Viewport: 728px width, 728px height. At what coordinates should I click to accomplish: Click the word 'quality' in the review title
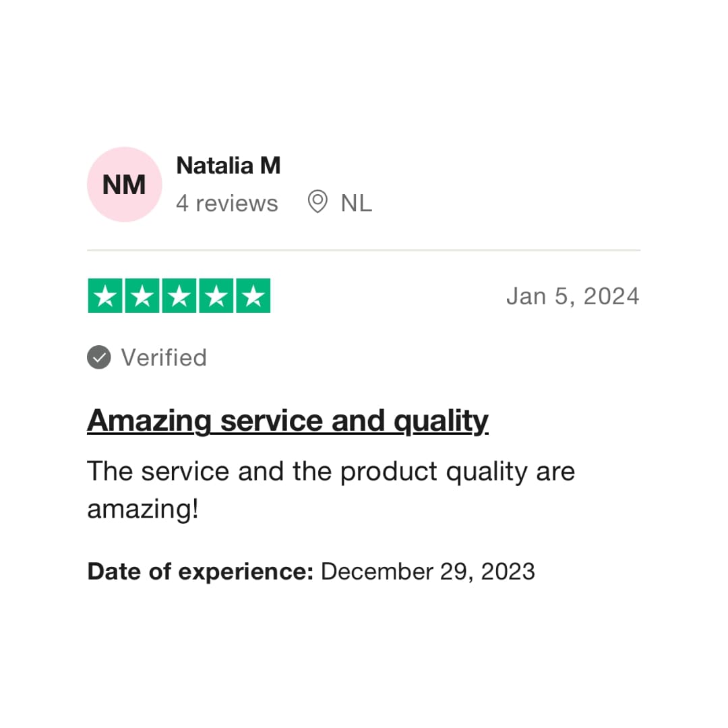pos(441,421)
